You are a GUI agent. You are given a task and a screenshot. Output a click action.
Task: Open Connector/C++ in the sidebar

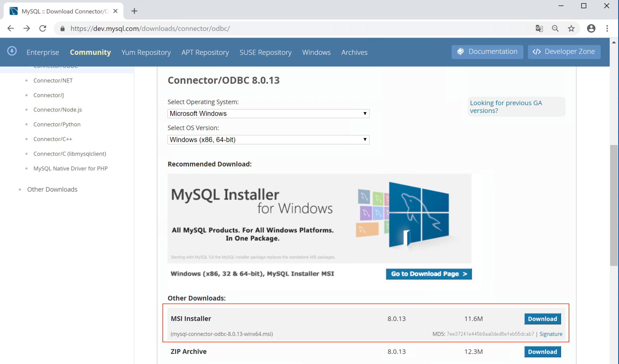53,139
